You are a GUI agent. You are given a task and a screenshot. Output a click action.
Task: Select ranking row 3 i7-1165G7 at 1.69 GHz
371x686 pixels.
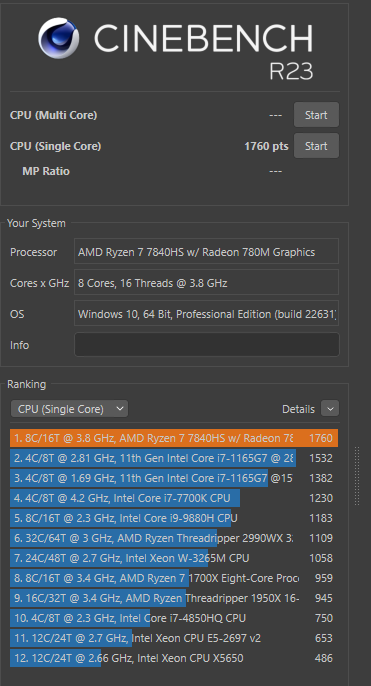[x=174, y=478]
